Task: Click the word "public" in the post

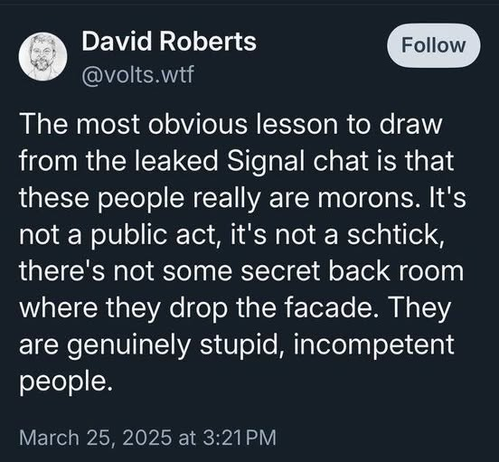Action: click(128, 236)
